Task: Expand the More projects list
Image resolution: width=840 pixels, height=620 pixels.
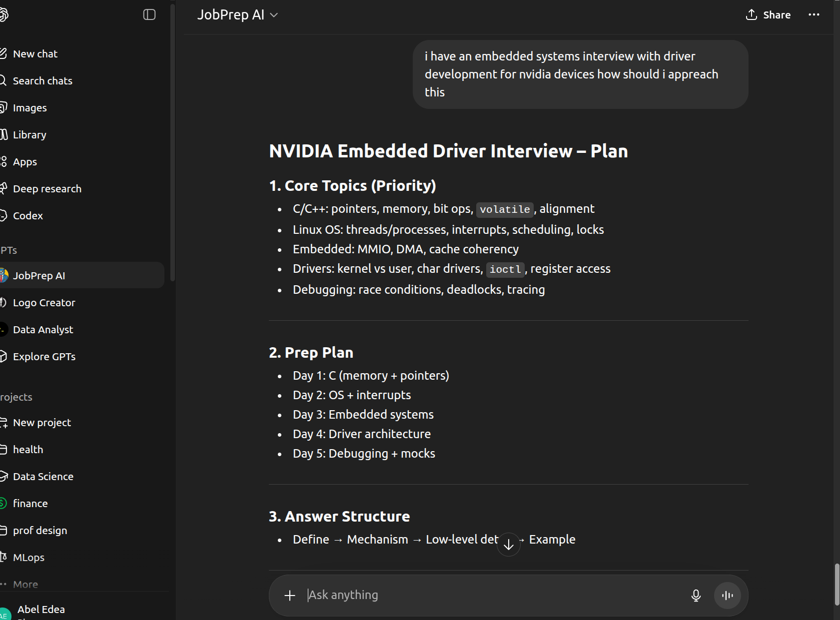Action: click(x=25, y=584)
